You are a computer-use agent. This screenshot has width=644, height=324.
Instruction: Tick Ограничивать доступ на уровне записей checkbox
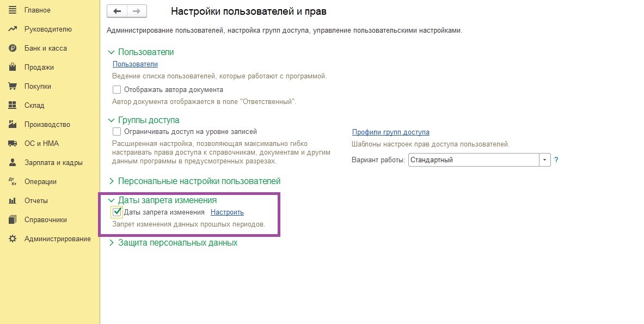[x=116, y=131]
